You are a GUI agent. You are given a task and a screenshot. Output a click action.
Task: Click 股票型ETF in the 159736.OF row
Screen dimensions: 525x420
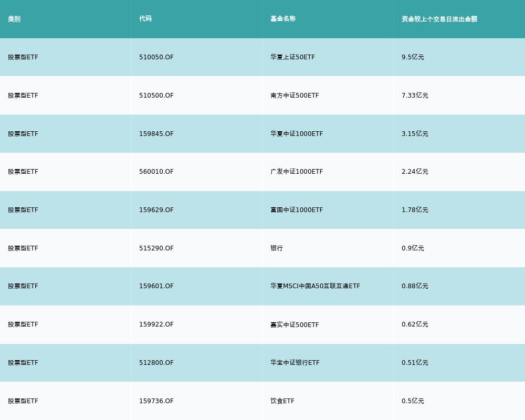pyautogui.click(x=23, y=401)
